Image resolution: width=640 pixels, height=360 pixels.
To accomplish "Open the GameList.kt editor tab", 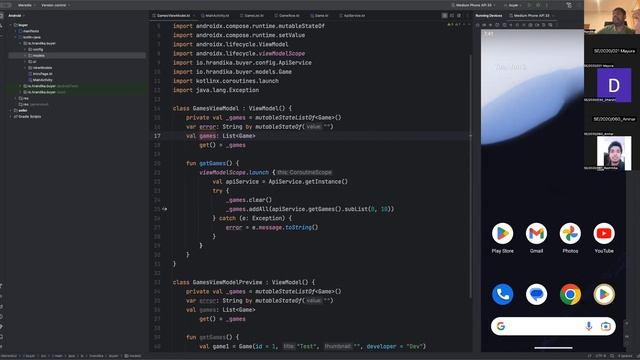I will pos(252,16).
